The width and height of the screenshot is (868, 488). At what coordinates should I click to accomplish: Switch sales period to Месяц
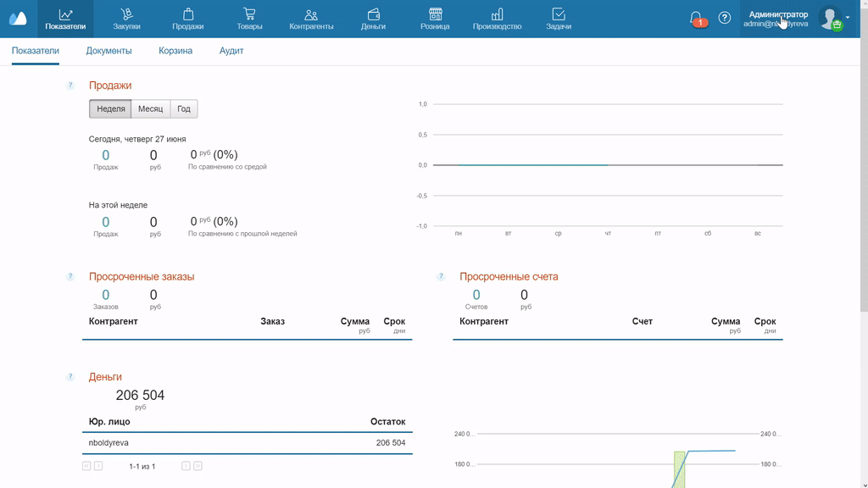151,109
